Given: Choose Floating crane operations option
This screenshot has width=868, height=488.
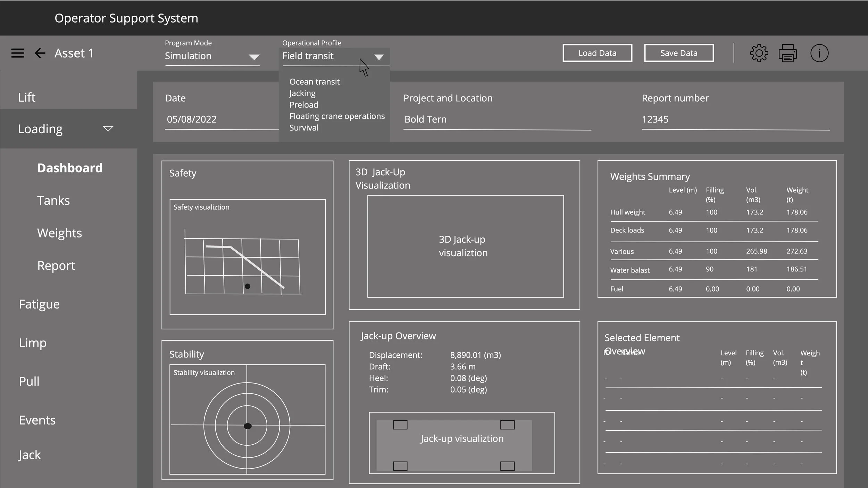Looking at the screenshot, I should click(337, 116).
